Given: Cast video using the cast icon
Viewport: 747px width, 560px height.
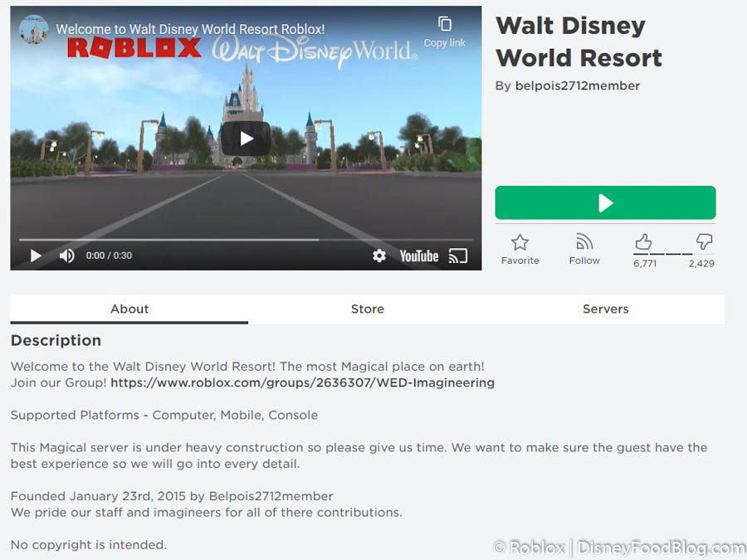Looking at the screenshot, I should point(458,256).
